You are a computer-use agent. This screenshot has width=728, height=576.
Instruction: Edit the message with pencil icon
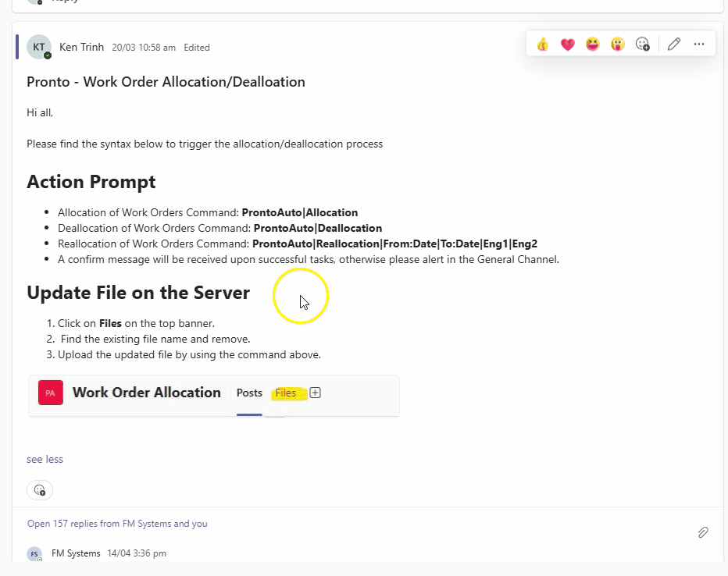click(x=674, y=44)
